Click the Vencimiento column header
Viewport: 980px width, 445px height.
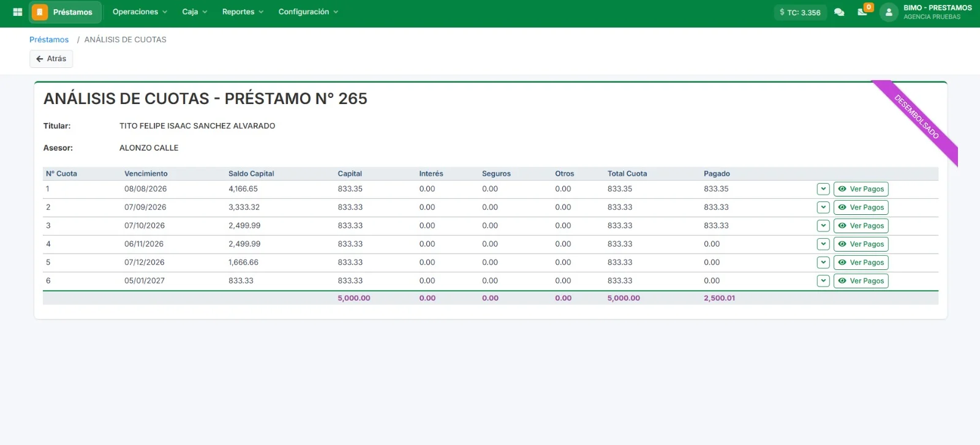146,174
